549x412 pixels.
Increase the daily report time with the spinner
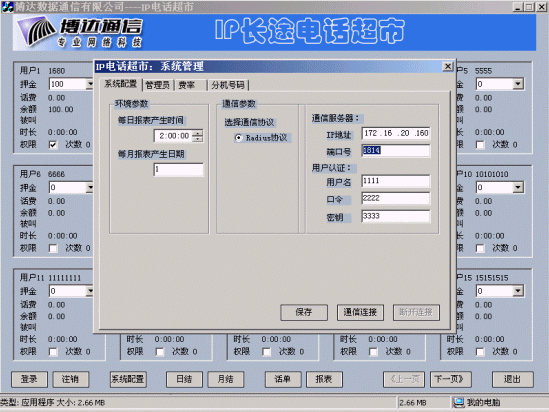pyautogui.click(x=198, y=133)
